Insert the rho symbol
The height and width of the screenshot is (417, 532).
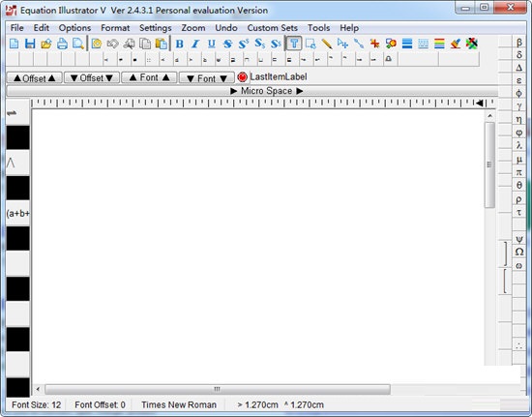[x=519, y=199]
